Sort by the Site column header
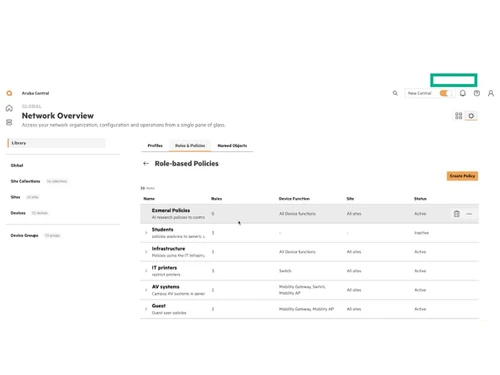The image size is (500, 375). 350,199
